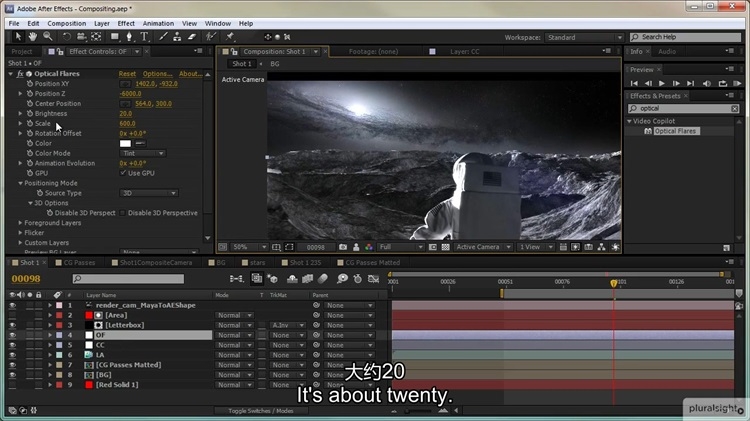Jump to first frame in Preview panel
Viewport: 750px width, 421px height.
click(x=634, y=83)
